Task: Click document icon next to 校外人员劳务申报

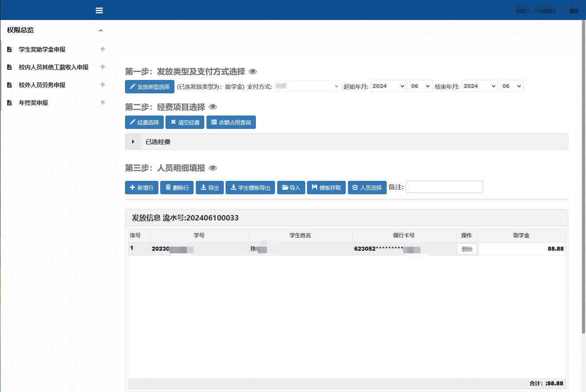Action: pos(9,85)
